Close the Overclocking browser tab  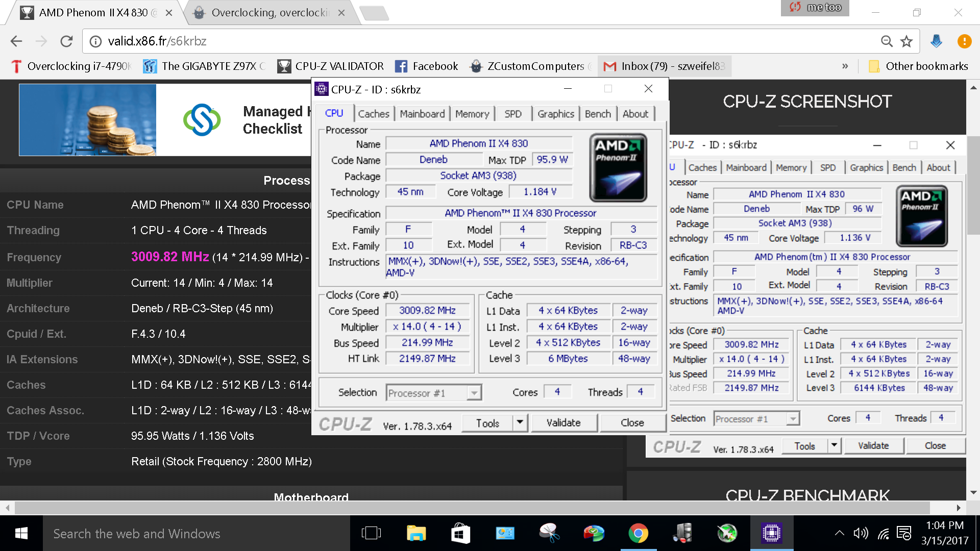pos(341,13)
